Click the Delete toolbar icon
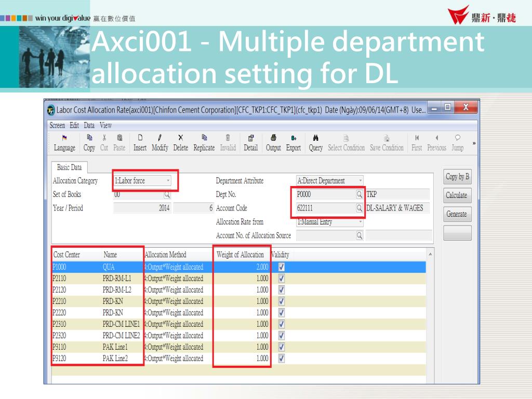This screenshot has width=532, height=399. pyautogui.click(x=180, y=137)
